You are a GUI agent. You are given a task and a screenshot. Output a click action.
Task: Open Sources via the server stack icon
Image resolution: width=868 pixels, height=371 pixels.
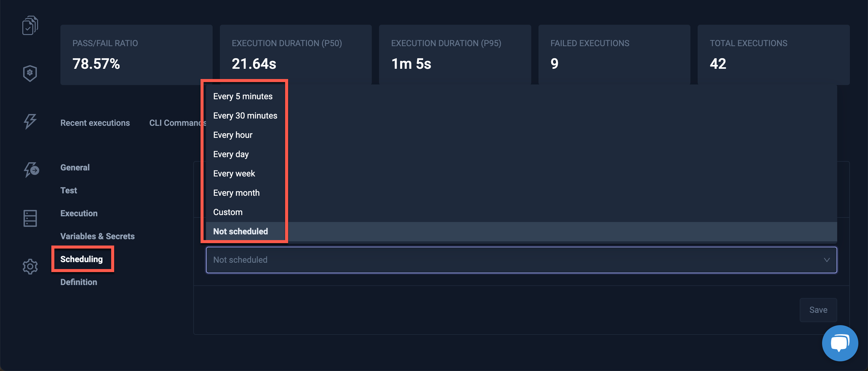pos(30,218)
